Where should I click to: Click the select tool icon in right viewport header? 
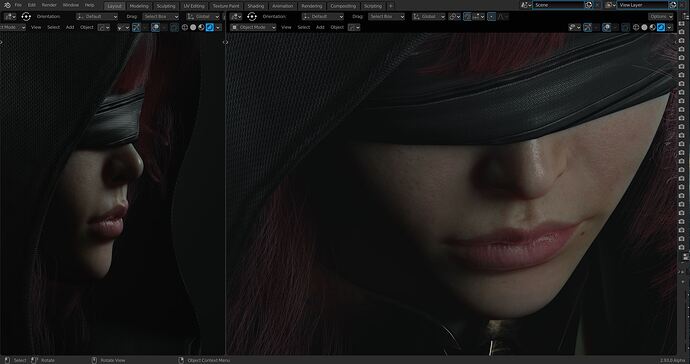[252, 17]
